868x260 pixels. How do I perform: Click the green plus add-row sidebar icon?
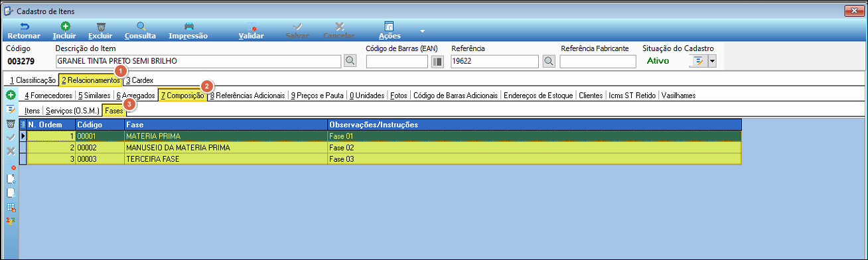tap(11, 96)
